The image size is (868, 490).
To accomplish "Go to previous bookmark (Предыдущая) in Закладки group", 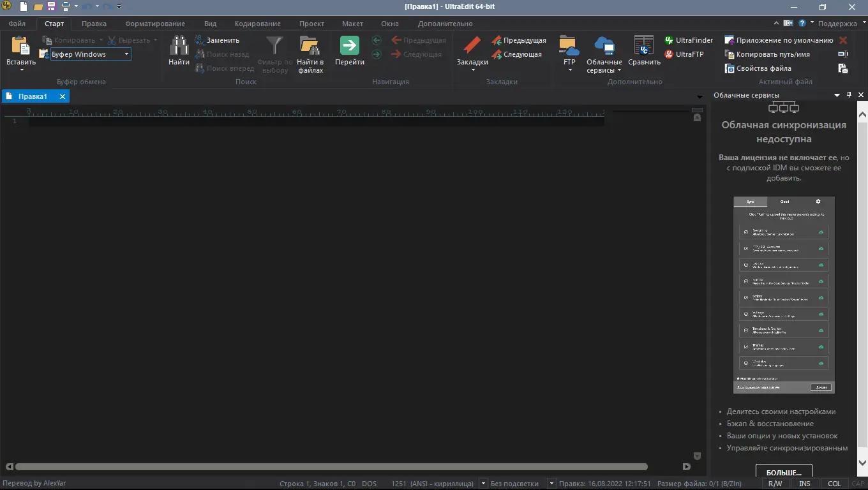I will click(x=518, y=40).
